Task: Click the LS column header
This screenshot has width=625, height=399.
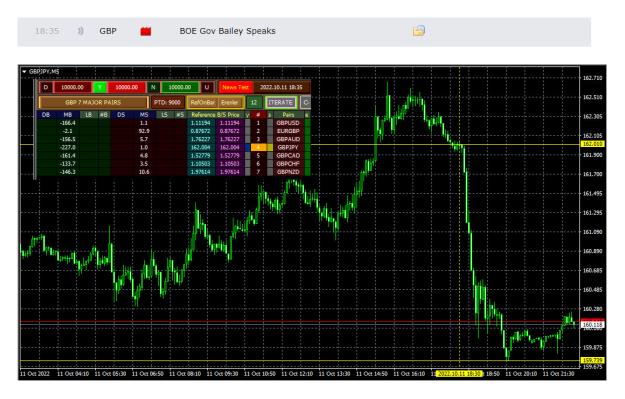Action: point(164,115)
